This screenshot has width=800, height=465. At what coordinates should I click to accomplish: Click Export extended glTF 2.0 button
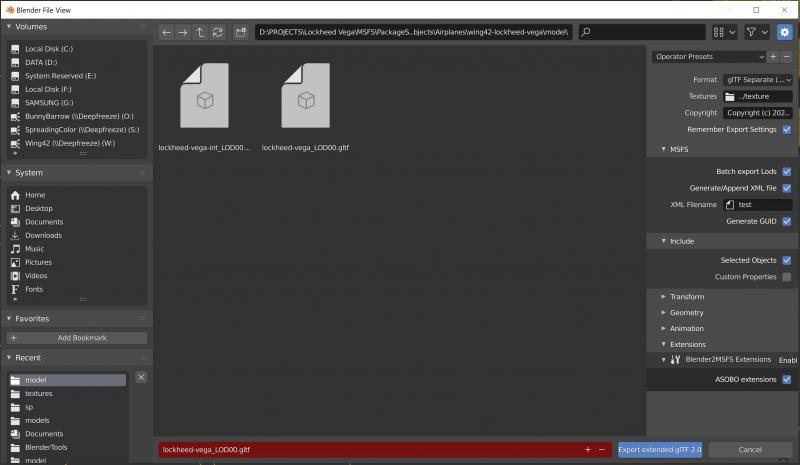click(x=660, y=450)
